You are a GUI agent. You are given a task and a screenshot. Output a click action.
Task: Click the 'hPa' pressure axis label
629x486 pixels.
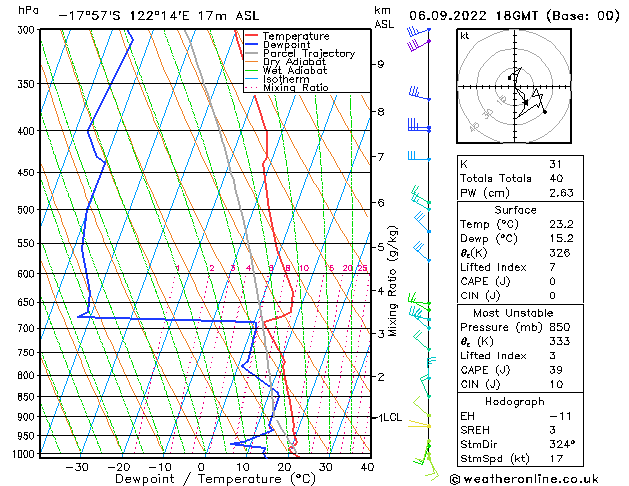pos(28,11)
